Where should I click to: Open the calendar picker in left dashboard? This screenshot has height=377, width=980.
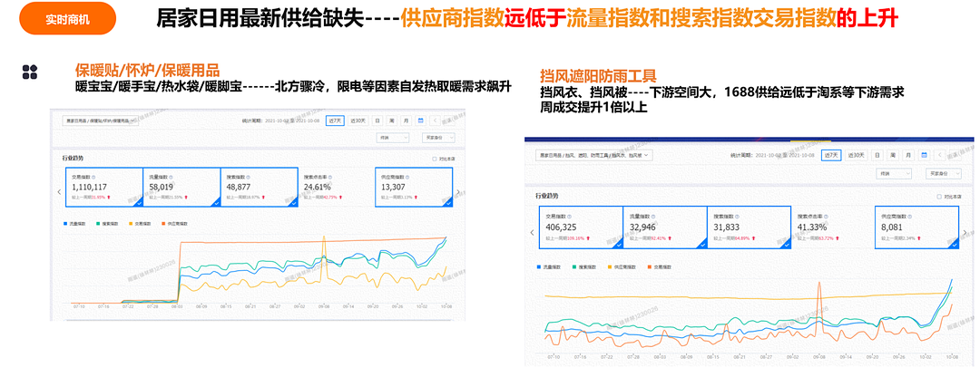pyautogui.click(x=419, y=120)
